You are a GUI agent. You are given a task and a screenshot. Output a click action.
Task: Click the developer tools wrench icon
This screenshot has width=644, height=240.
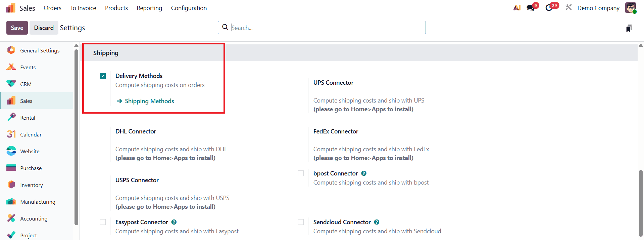(x=568, y=7)
